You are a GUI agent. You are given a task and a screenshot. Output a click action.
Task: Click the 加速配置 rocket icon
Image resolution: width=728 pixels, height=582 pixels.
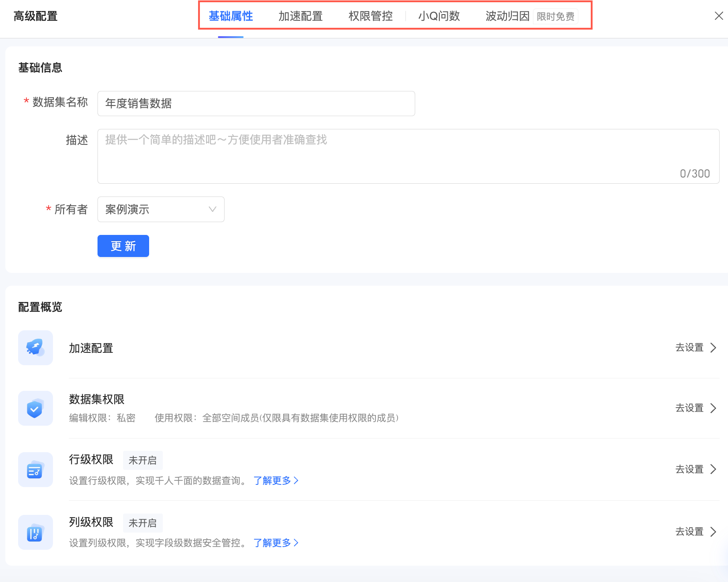click(35, 348)
